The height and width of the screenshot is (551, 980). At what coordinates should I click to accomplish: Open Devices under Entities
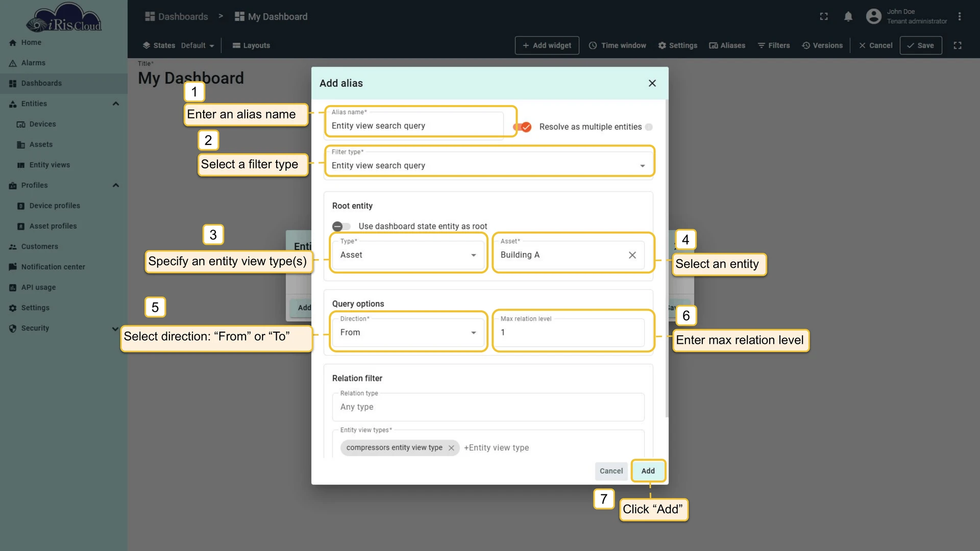[63, 124]
